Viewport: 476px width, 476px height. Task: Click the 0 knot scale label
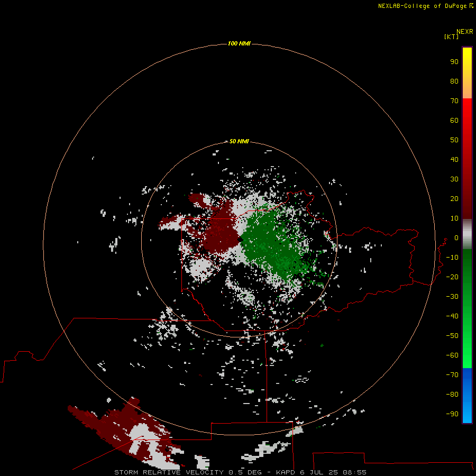(456, 237)
